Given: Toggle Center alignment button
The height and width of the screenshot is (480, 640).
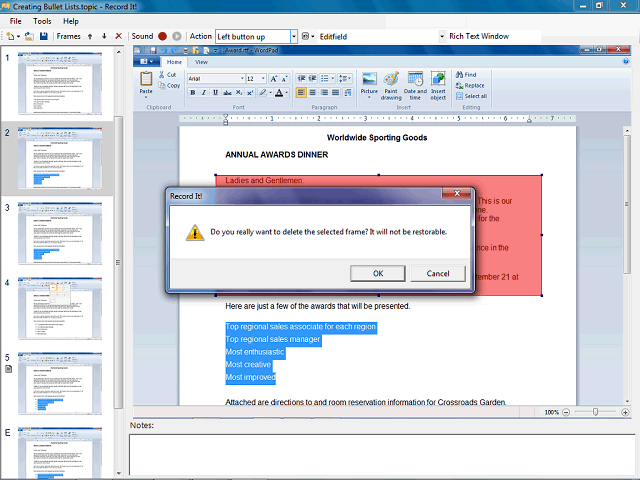Looking at the screenshot, I should (312, 93).
